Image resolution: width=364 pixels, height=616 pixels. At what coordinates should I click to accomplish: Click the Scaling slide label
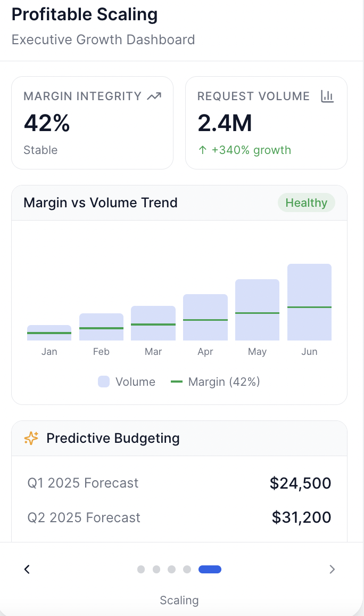pyautogui.click(x=179, y=600)
